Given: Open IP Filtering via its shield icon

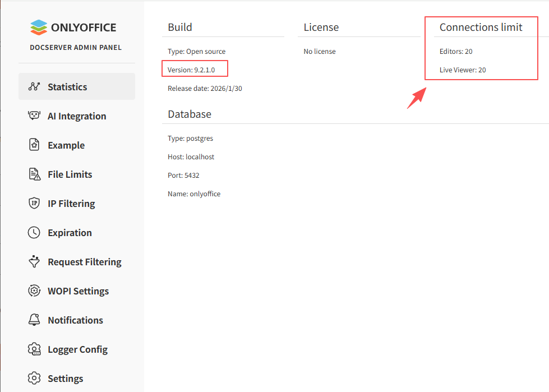Looking at the screenshot, I should coord(34,204).
